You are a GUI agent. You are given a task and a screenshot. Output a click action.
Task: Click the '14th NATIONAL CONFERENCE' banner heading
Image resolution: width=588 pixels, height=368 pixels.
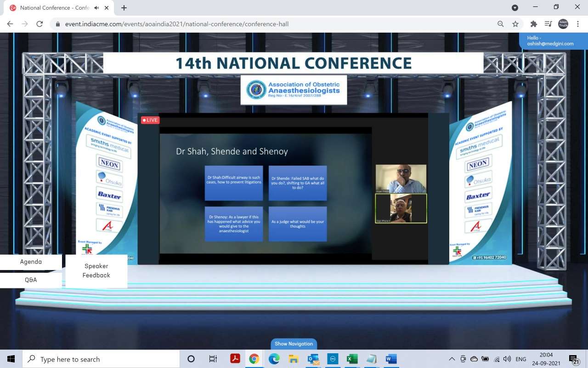(x=294, y=63)
